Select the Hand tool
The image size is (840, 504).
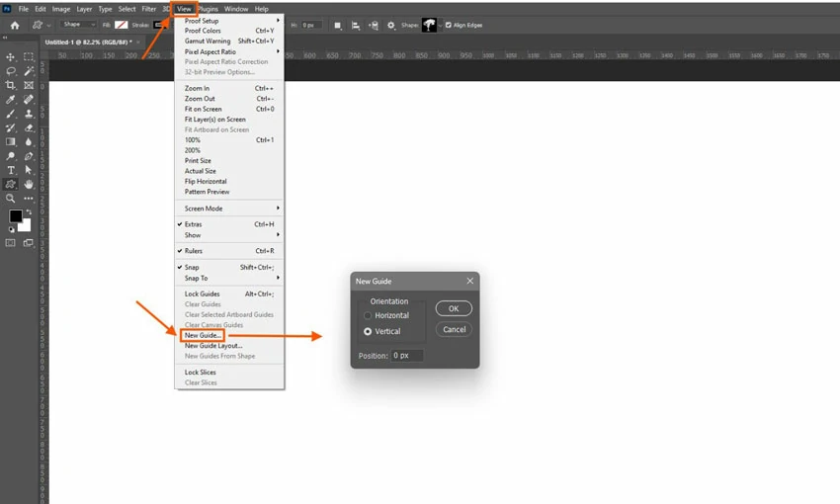pos(29,184)
